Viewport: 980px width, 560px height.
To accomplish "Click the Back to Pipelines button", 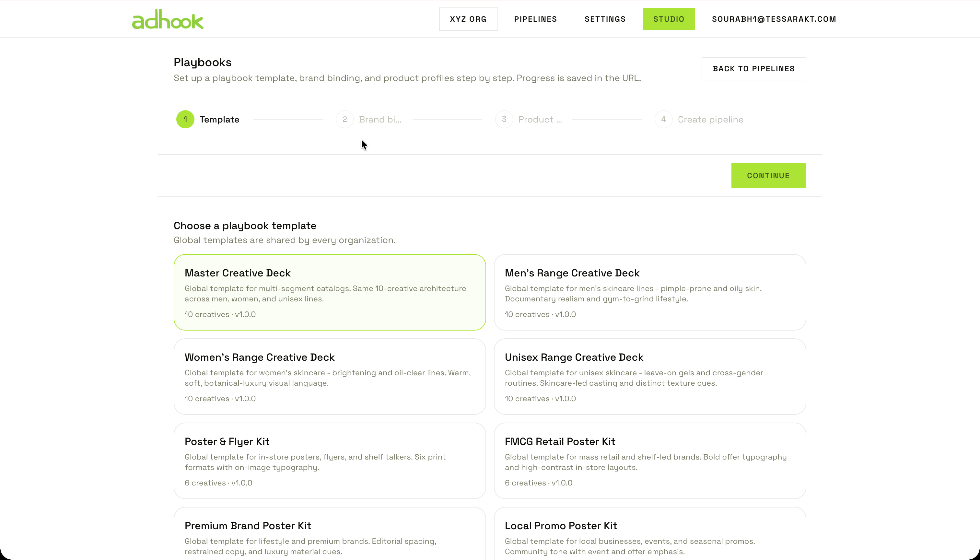I will [753, 69].
